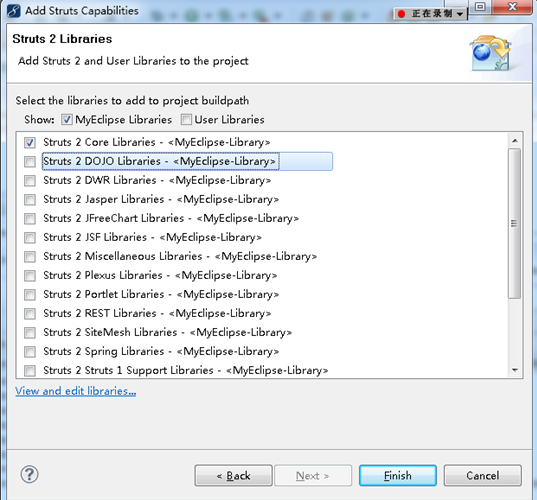Check Struts 2 Miscellaneous Libraries checkbox

tap(30, 257)
